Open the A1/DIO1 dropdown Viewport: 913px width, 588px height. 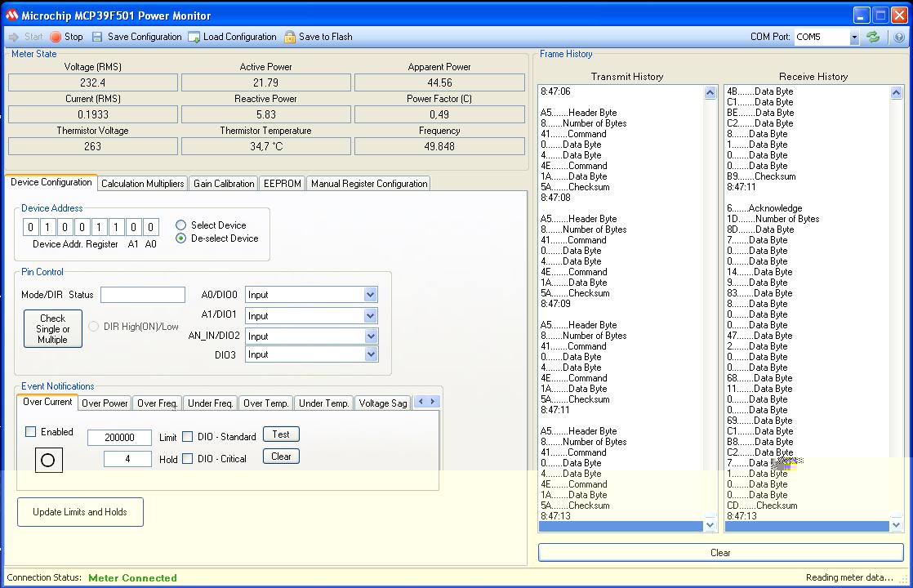click(x=370, y=315)
